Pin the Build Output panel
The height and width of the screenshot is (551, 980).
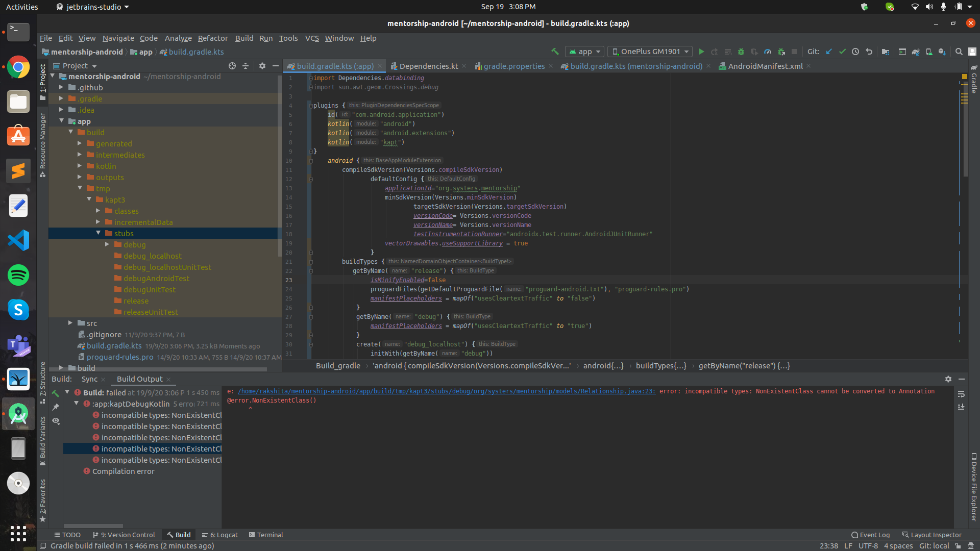[x=56, y=407]
